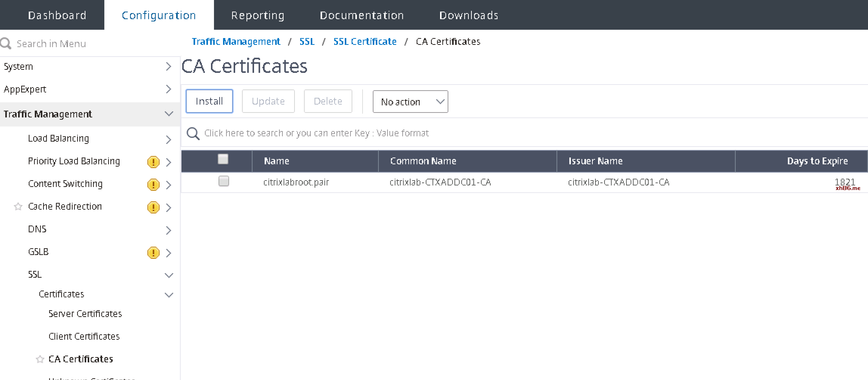868x380 pixels.
Task: Click the magnifier icon in certificate search bar
Action: pyautogui.click(x=193, y=133)
